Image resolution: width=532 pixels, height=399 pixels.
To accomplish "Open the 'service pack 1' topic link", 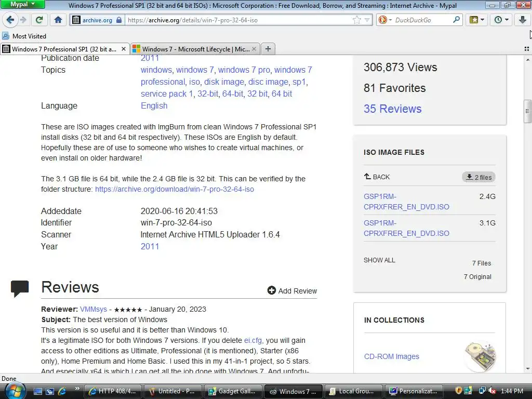I will (x=167, y=94).
